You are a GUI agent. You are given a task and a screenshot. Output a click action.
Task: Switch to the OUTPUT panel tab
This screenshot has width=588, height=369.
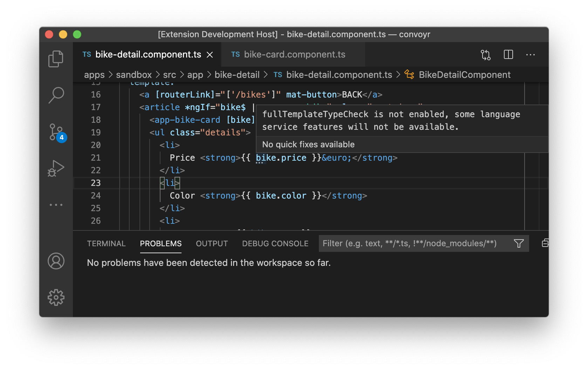pos(212,243)
